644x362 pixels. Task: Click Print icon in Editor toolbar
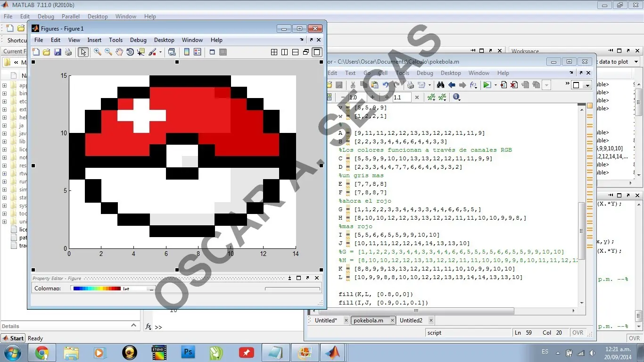[410, 85]
